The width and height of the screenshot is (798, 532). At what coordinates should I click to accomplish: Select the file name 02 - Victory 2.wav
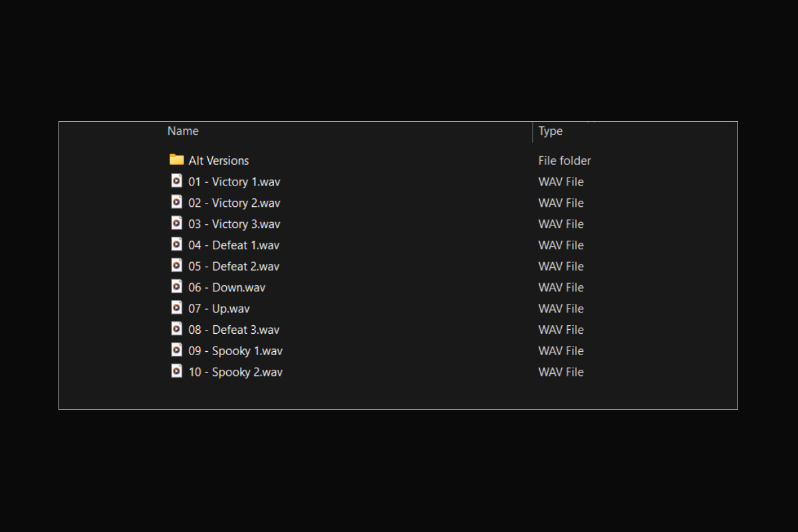234,203
